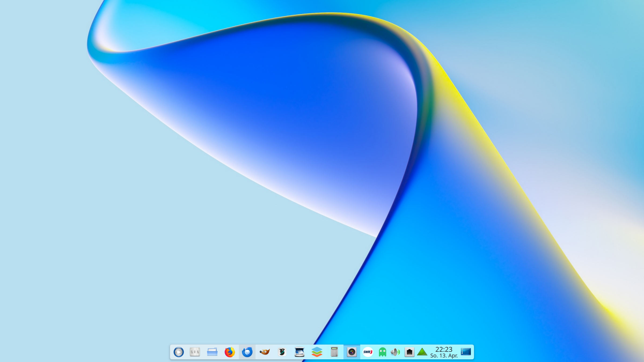The height and width of the screenshot is (362, 644).
Task: Open the audio volume tray control
Action: pos(396,352)
